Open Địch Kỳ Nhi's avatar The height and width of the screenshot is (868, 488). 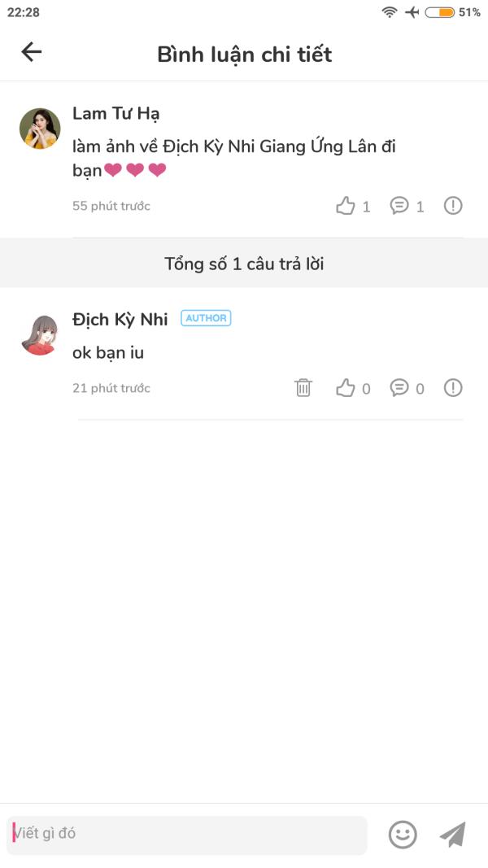click(40, 335)
